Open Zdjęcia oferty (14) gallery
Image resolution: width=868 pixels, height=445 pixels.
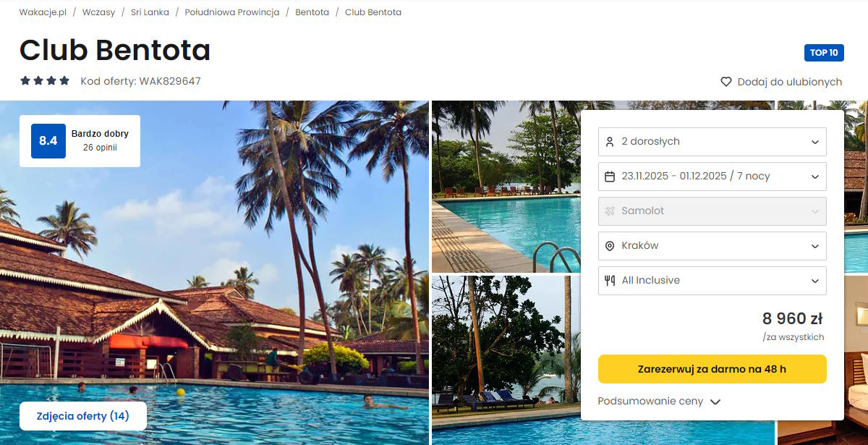pyautogui.click(x=83, y=416)
